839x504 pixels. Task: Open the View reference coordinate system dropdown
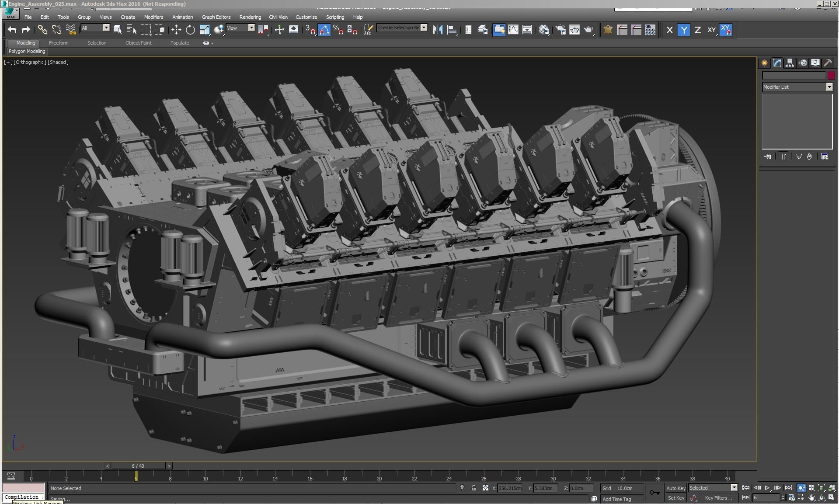[x=240, y=28]
